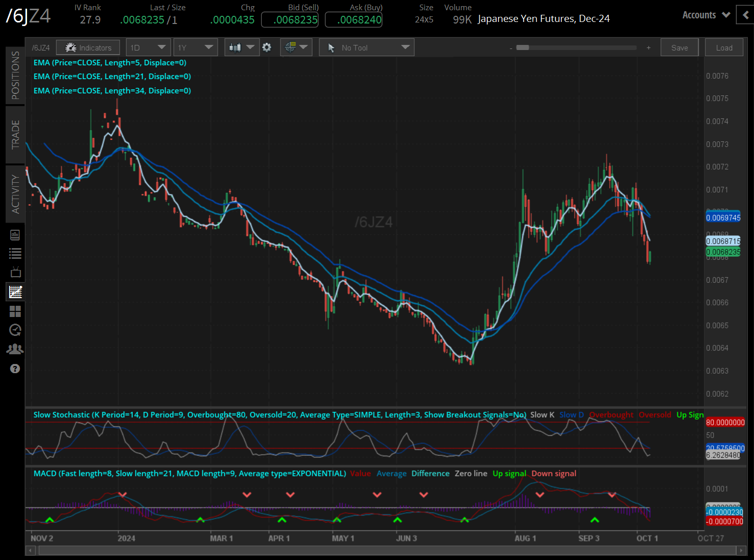Click the help question mark icon

(15, 369)
